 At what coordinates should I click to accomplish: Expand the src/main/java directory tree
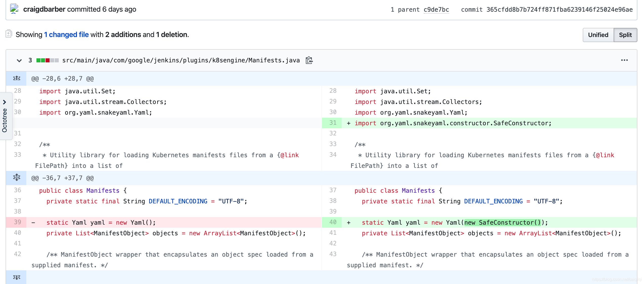(5, 102)
